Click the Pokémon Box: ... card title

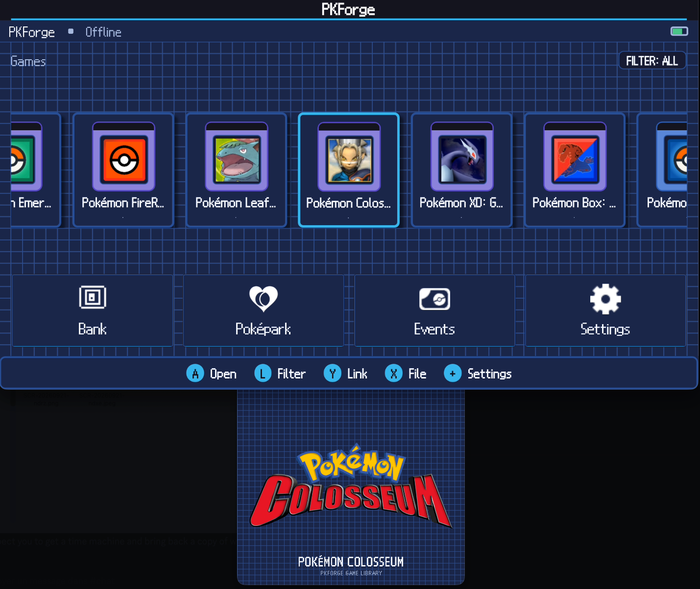(574, 203)
